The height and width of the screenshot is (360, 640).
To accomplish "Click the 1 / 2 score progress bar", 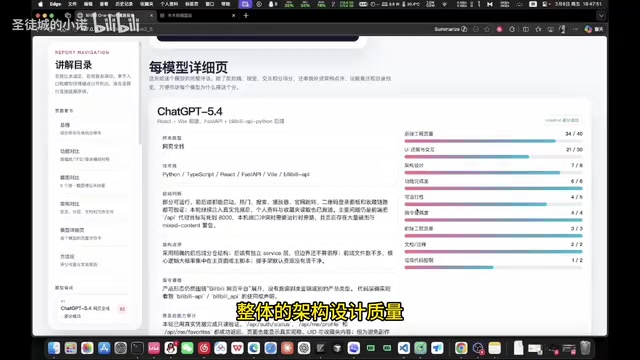I will coord(493,267).
